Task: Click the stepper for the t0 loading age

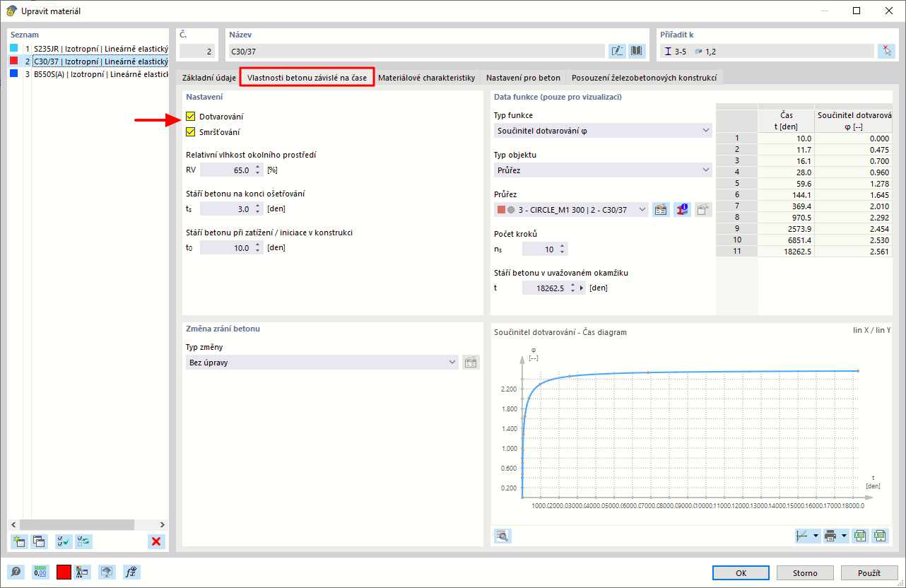Action: pyautogui.click(x=258, y=248)
